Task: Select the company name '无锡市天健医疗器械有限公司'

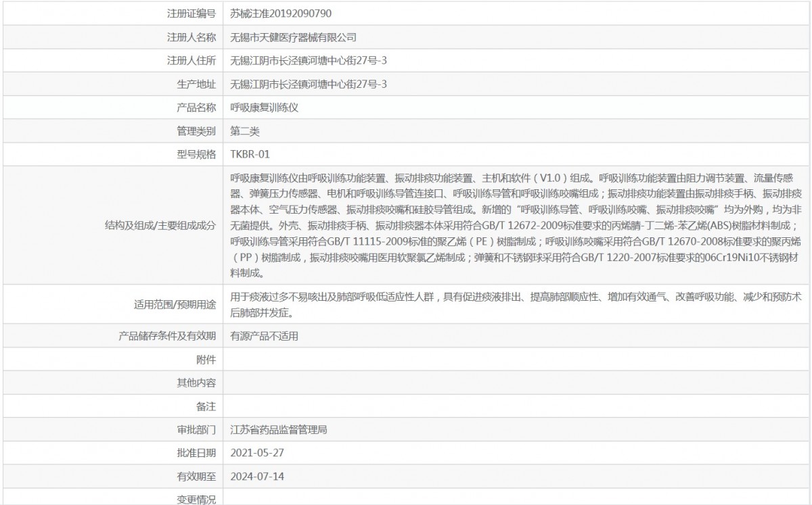Action: pos(294,37)
